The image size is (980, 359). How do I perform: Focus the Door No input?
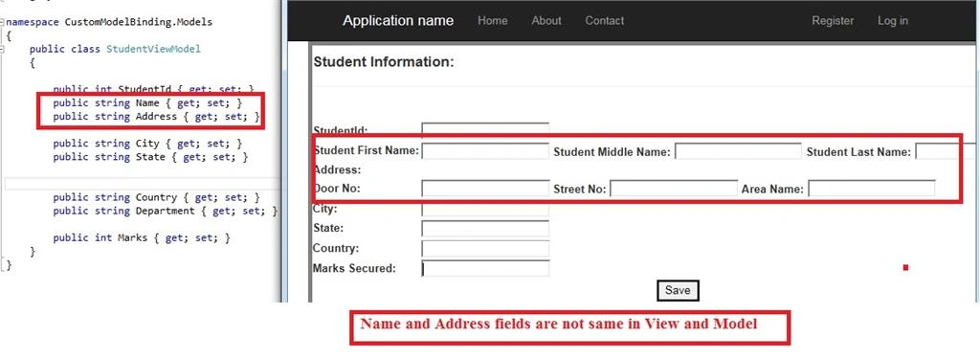point(485,189)
